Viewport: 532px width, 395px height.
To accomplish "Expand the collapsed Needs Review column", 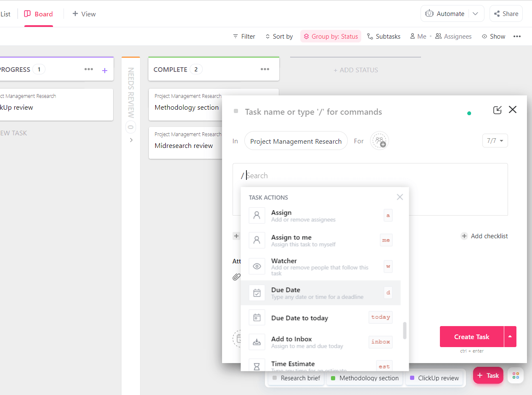I will click(131, 140).
